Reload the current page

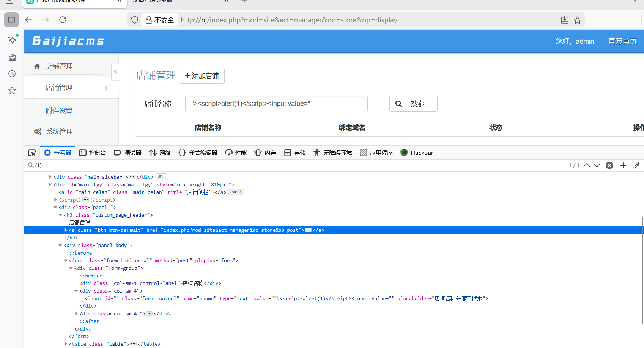63,20
